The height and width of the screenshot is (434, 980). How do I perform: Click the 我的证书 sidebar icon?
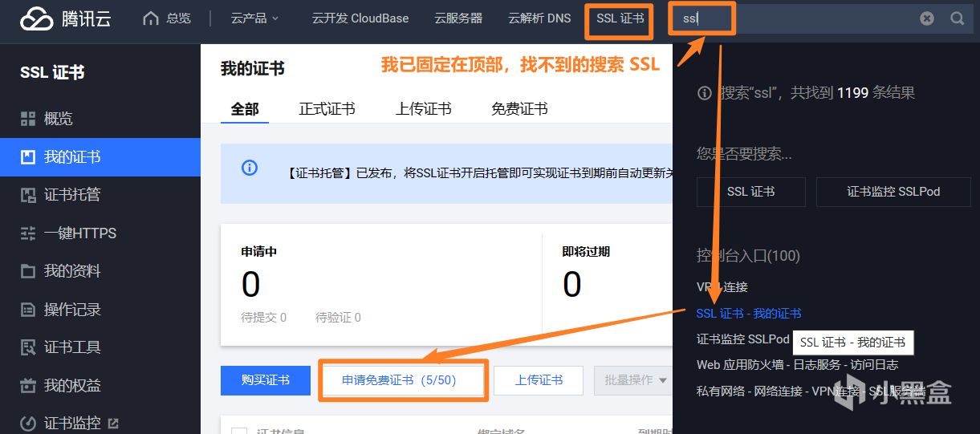point(28,157)
